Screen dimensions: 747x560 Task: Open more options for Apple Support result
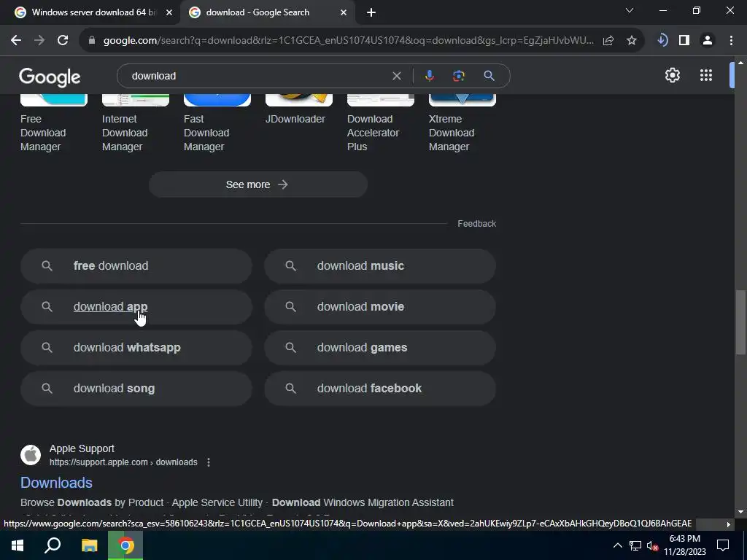coord(208,462)
